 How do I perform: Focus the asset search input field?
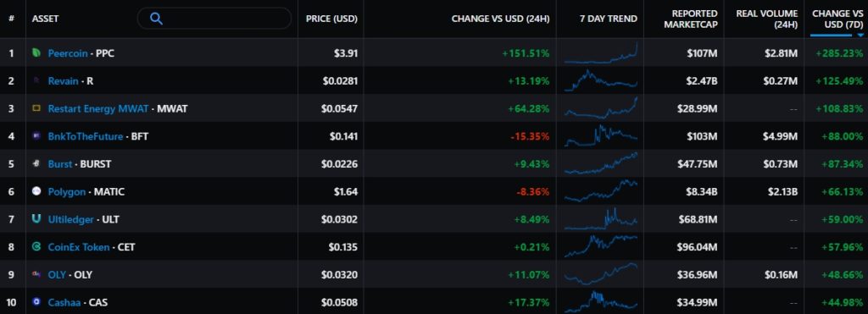click(214, 19)
